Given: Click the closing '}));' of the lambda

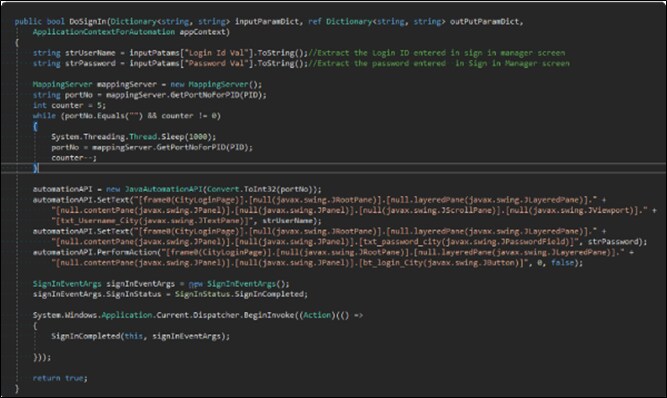Looking at the screenshot, I should pos(42,357).
